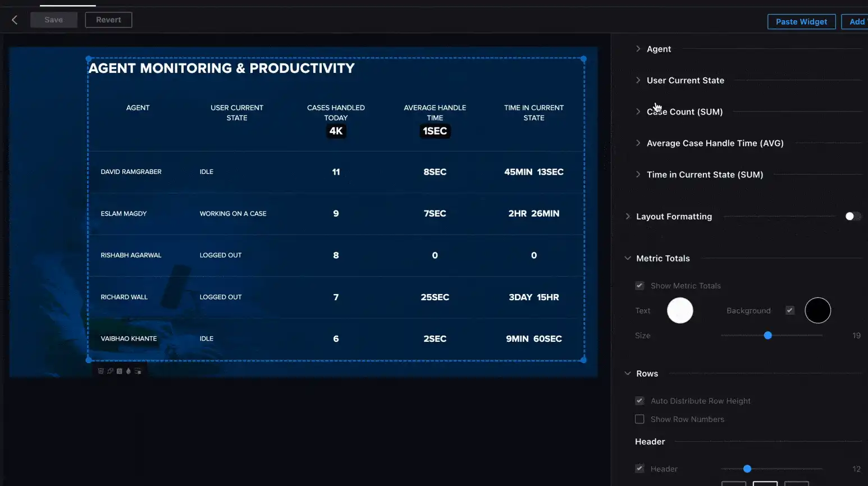This screenshot has height=486, width=868.
Task: Click the Revert button
Action: (x=108, y=20)
